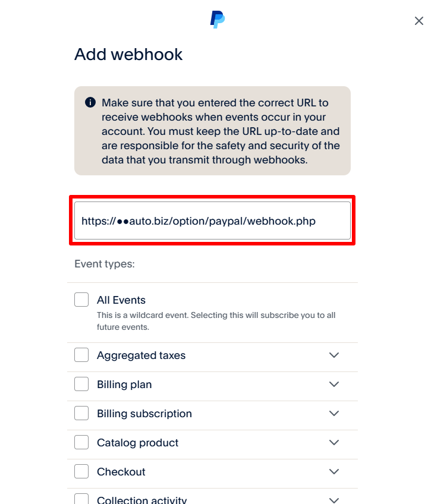Image resolution: width=428 pixels, height=504 pixels.
Task: Toggle the Catalog product checkbox
Action: click(x=81, y=443)
